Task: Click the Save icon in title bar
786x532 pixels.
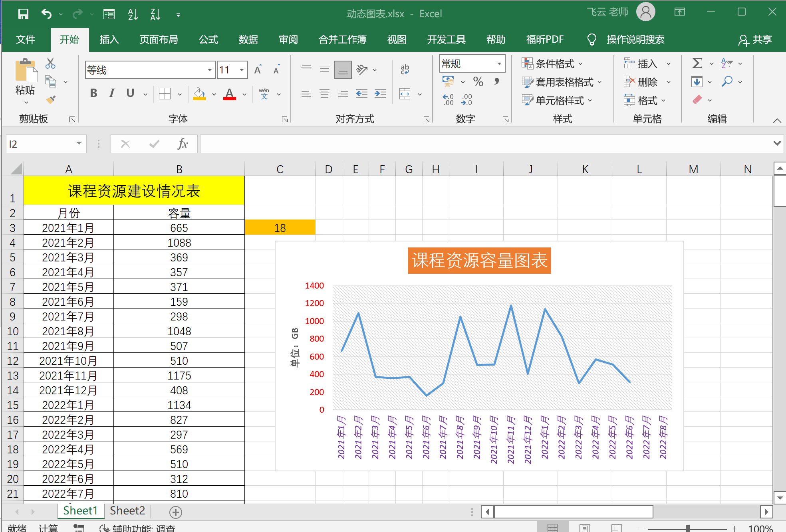Action: 23,14
